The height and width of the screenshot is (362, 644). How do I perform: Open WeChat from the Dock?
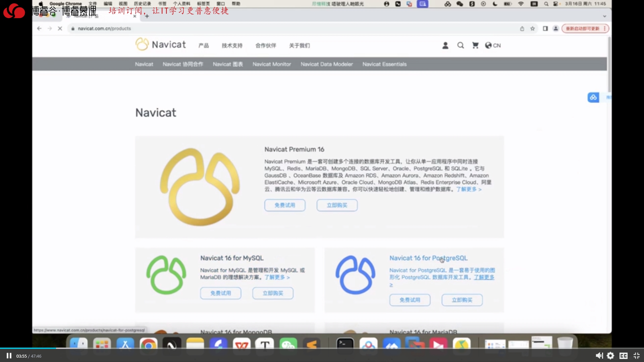point(288,346)
